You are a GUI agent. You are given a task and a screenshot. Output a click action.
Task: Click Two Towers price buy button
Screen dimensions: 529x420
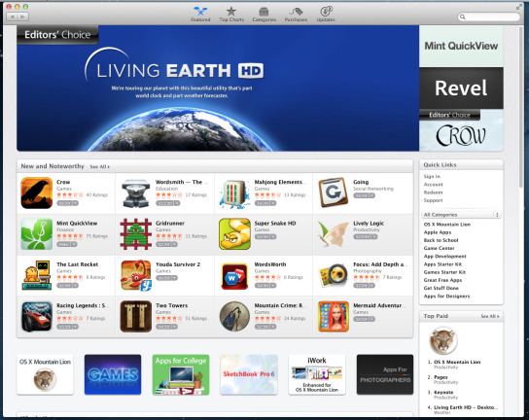163,327
